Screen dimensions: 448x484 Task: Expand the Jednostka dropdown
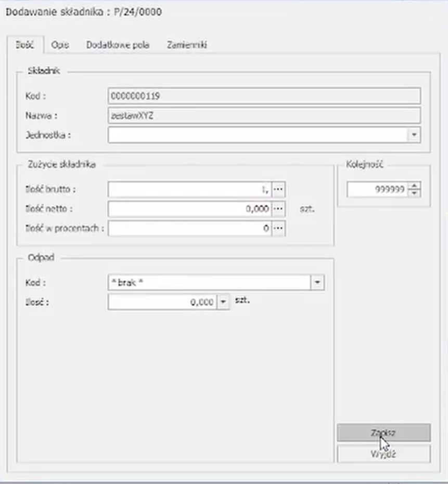point(414,135)
